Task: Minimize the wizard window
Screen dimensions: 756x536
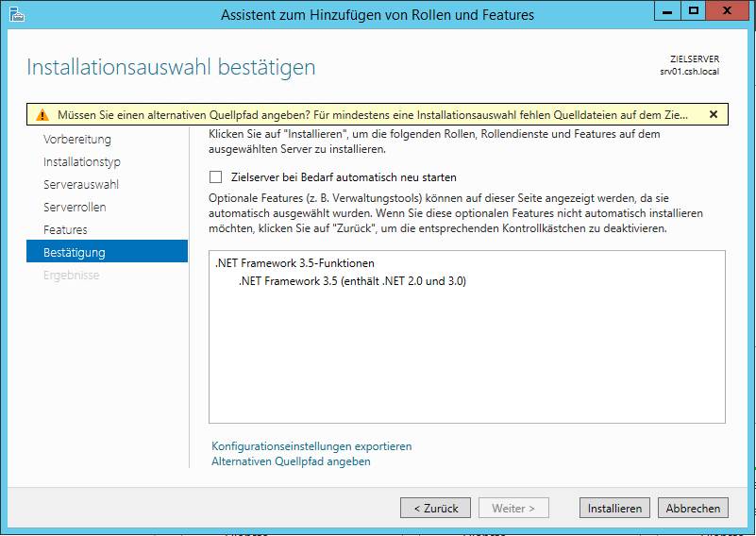Action: click(x=668, y=12)
